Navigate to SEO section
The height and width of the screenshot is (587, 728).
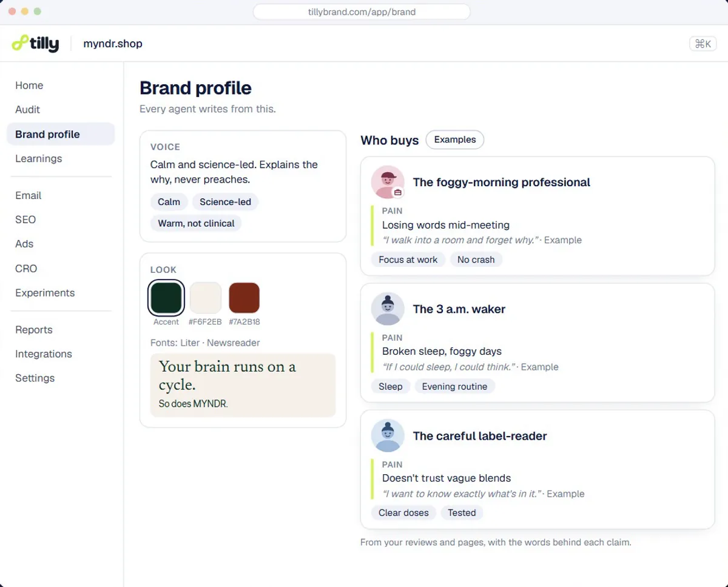point(25,220)
